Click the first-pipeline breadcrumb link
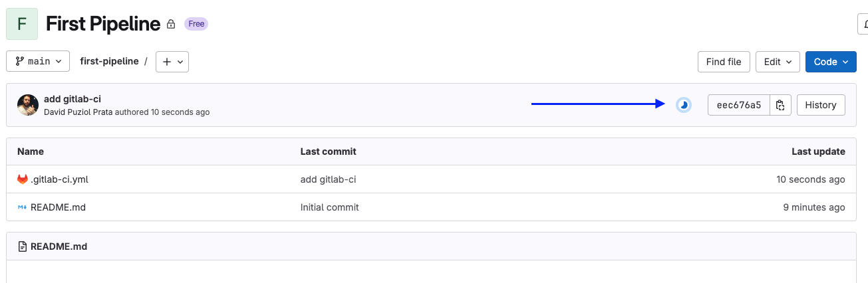The width and height of the screenshot is (868, 283). 109,61
